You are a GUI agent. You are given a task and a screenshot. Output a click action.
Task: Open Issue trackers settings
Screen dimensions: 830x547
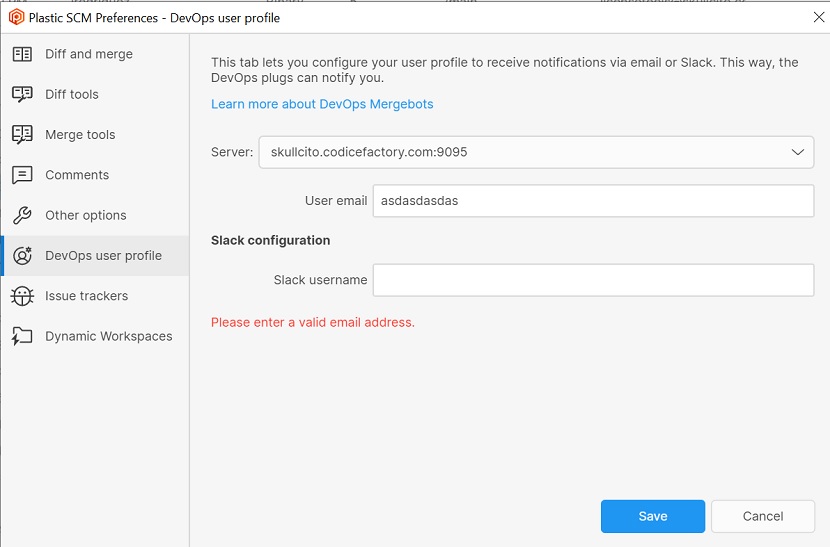pos(86,296)
